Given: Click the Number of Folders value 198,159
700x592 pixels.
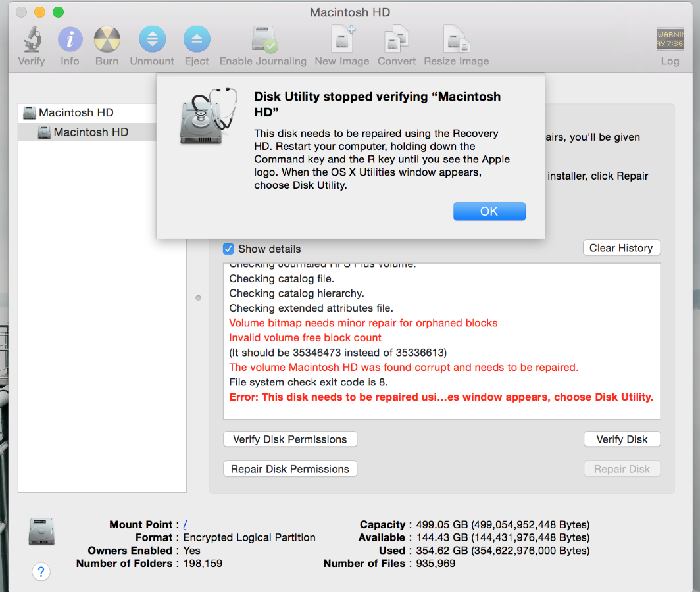Looking at the screenshot, I should click(203, 564).
